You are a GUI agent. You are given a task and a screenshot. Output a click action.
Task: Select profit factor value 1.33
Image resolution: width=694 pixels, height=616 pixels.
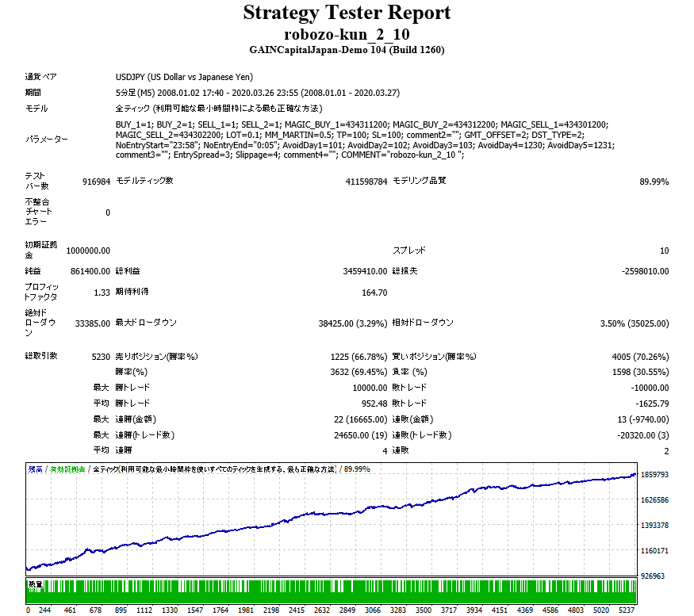coord(102,293)
